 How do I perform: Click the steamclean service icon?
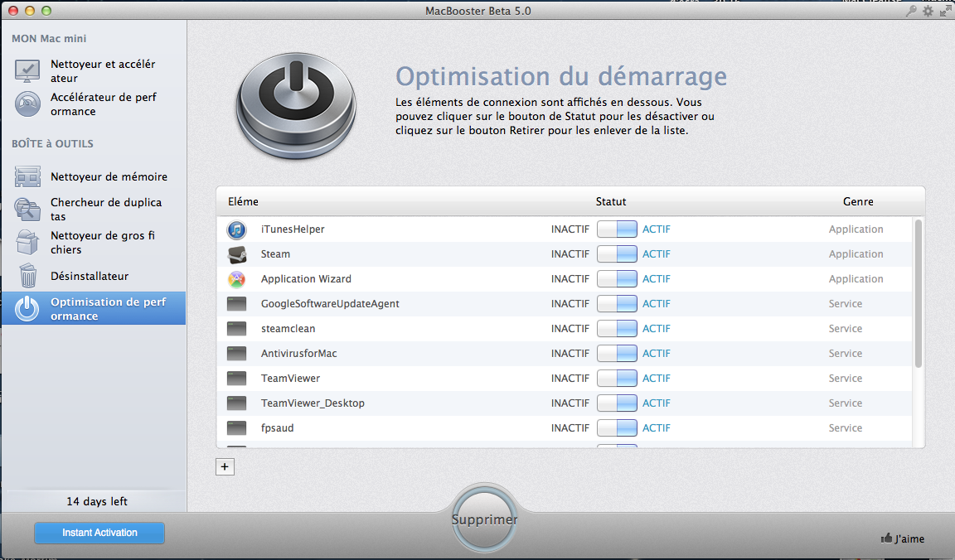pos(236,329)
